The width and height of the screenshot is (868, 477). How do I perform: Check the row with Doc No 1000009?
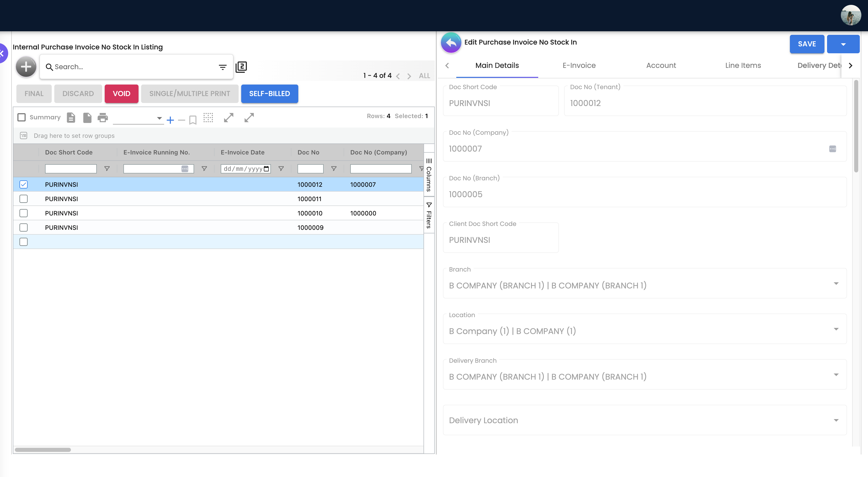click(24, 227)
